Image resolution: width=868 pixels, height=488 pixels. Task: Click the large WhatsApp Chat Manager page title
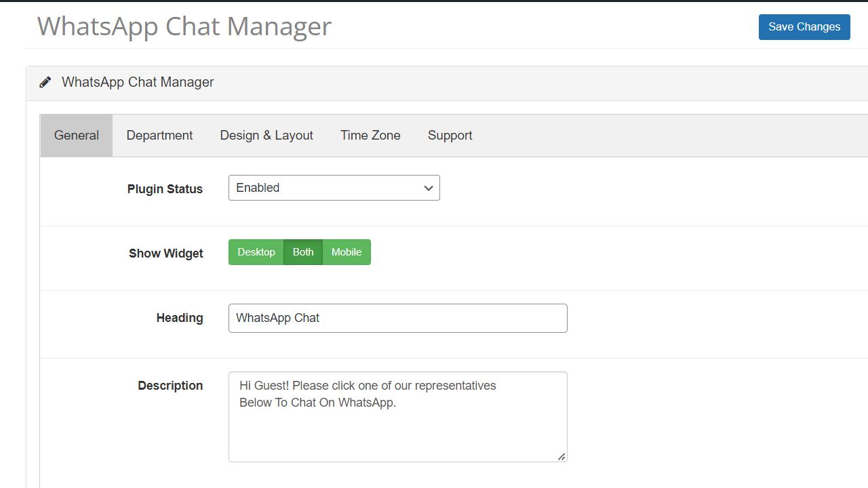(x=184, y=26)
